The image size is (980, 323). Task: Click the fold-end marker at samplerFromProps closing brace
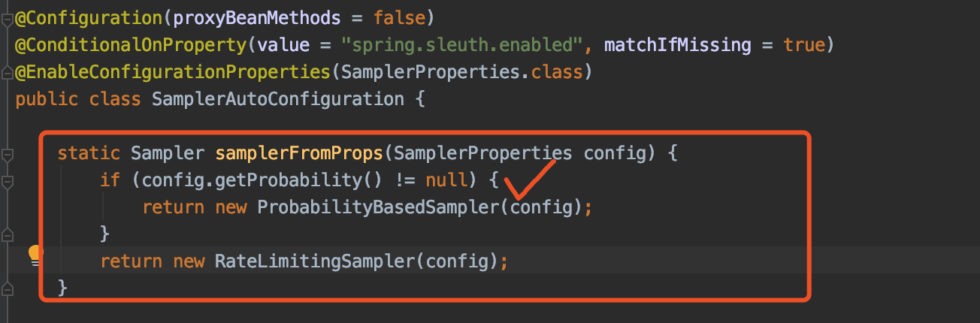click(7, 288)
